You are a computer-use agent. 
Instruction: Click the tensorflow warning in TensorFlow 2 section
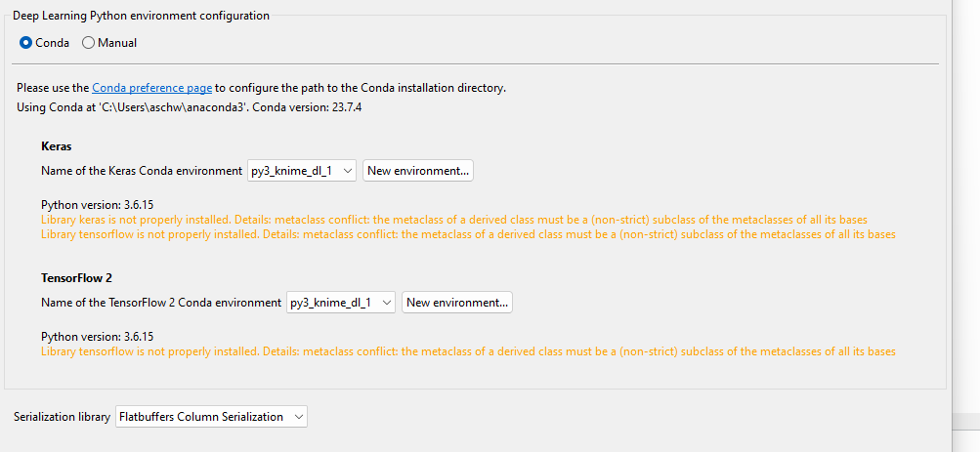[x=468, y=351]
